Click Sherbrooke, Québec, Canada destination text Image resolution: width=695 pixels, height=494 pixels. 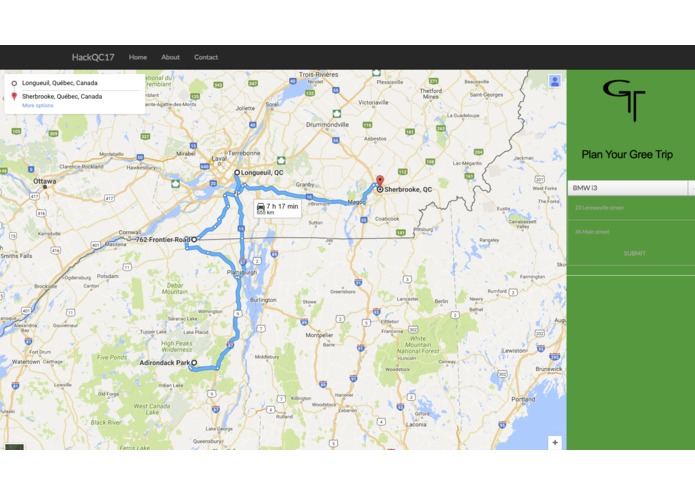click(62, 96)
